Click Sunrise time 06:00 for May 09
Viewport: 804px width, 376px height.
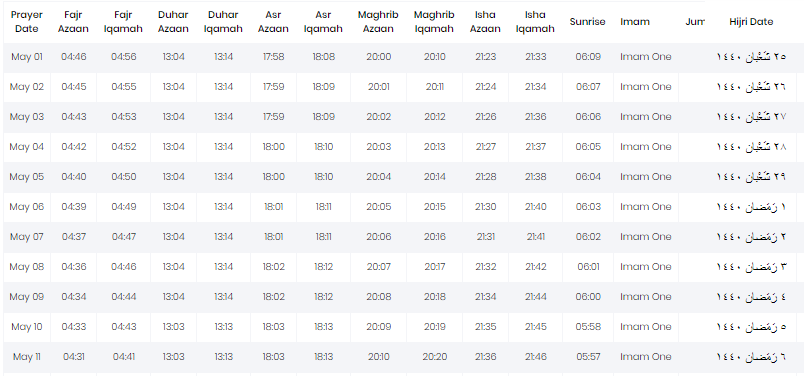click(x=588, y=296)
